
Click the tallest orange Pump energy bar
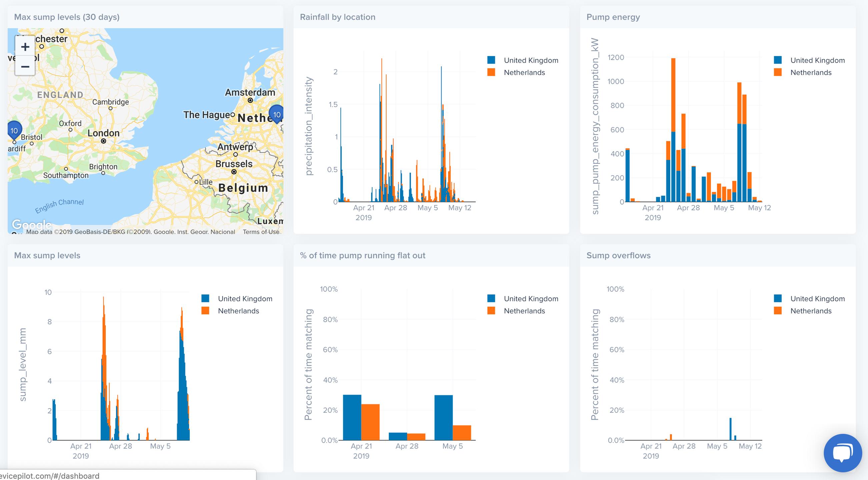point(673,94)
